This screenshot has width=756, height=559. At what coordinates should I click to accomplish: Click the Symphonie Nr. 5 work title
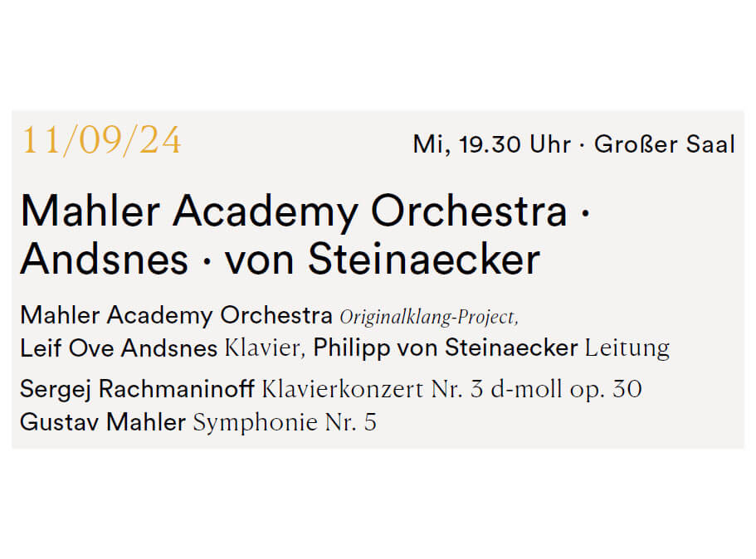coord(285,423)
